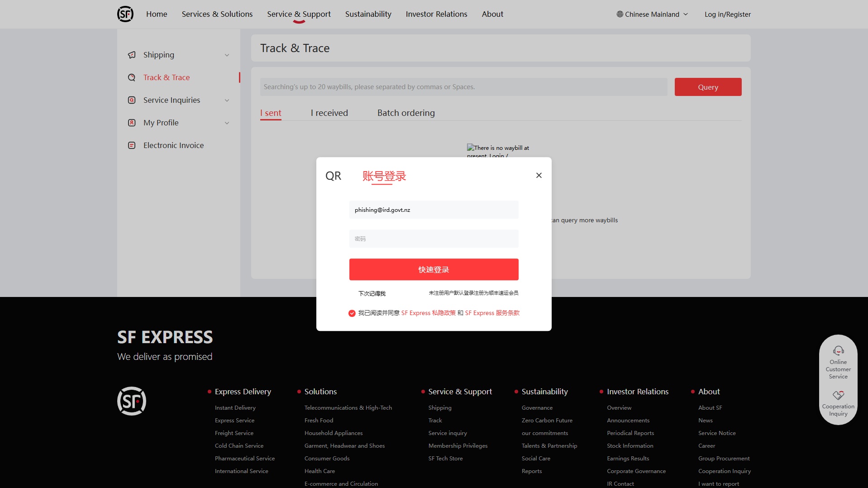The height and width of the screenshot is (488, 868).
Task: Open the Services & Solutions menu
Action: point(217,14)
